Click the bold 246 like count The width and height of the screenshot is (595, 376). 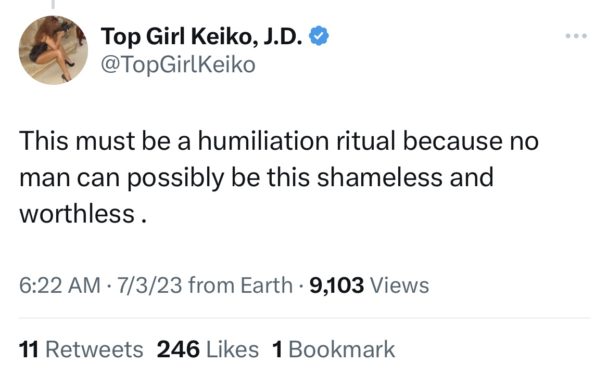click(178, 349)
